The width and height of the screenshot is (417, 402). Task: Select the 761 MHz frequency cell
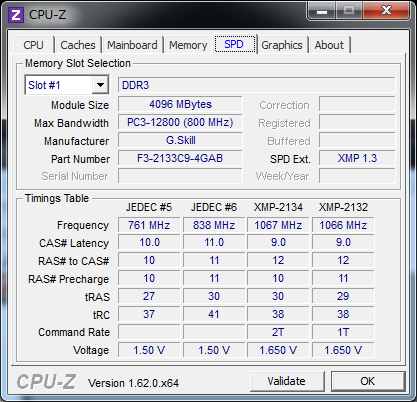pos(149,225)
